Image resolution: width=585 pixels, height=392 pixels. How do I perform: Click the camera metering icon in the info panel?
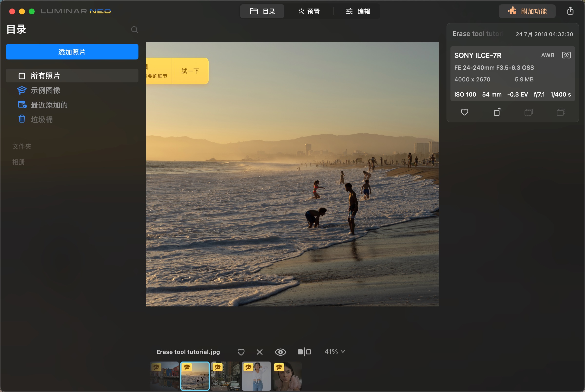pos(566,55)
